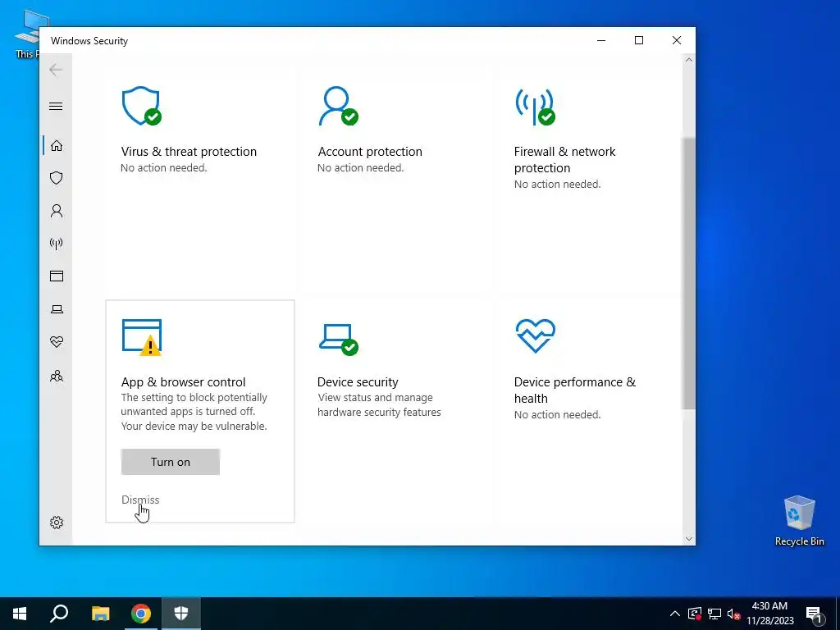Open the network icon in system tray
Viewport: 840px width, 630px height.
[x=714, y=614]
